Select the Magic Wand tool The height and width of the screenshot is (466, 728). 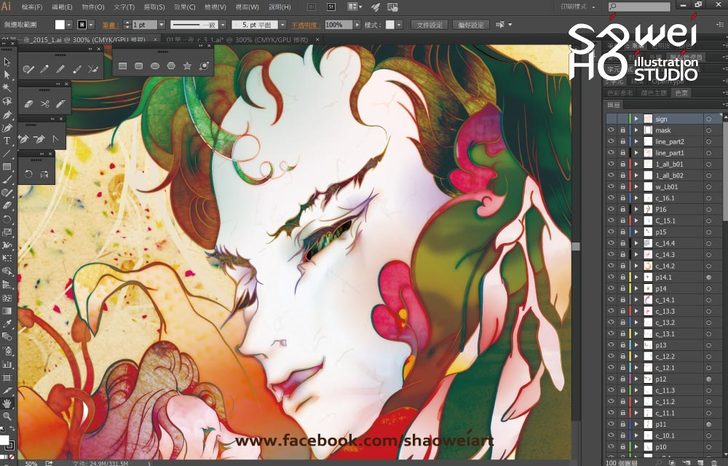pos(6,88)
